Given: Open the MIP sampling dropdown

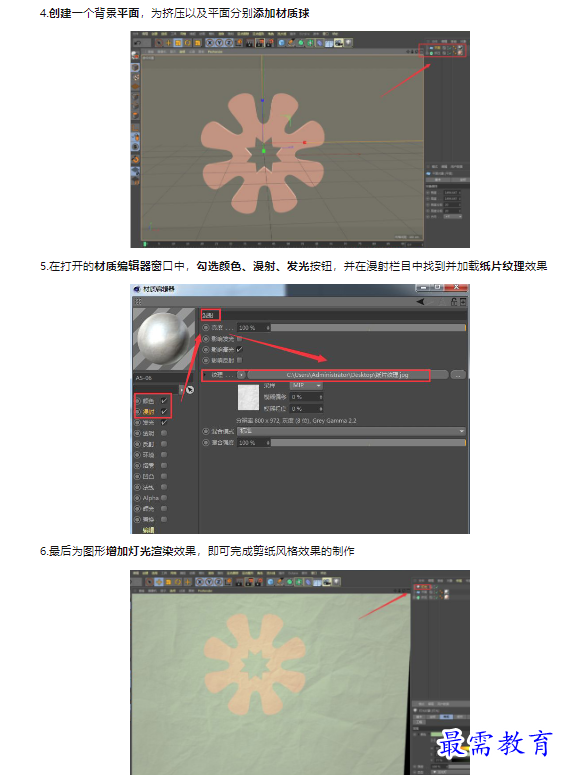Looking at the screenshot, I should coord(306,385).
